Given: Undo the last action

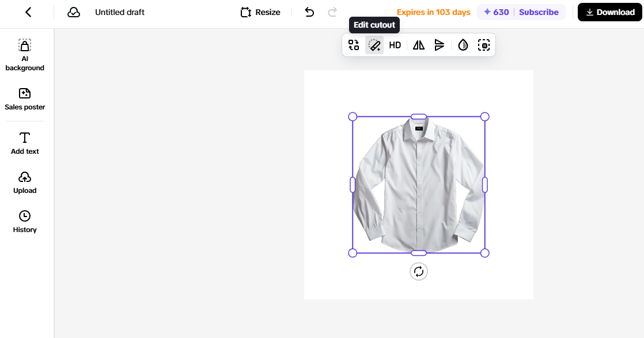Looking at the screenshot, I should pyautogui.click(x=309, y=12).
